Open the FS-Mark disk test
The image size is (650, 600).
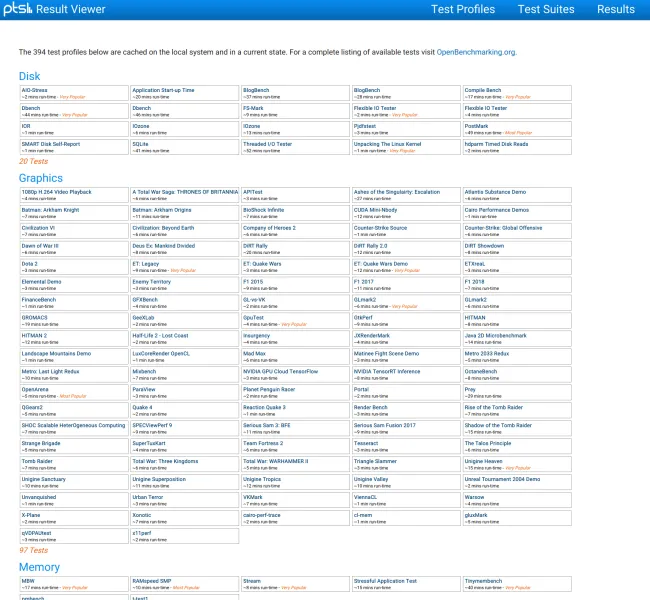click(295, 111)
